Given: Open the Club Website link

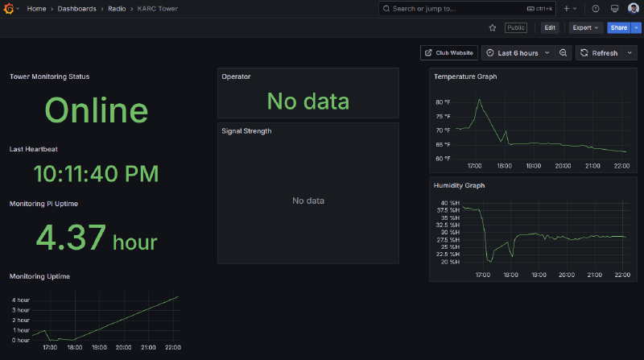Looking at the screenshot, I should [449, 52].
